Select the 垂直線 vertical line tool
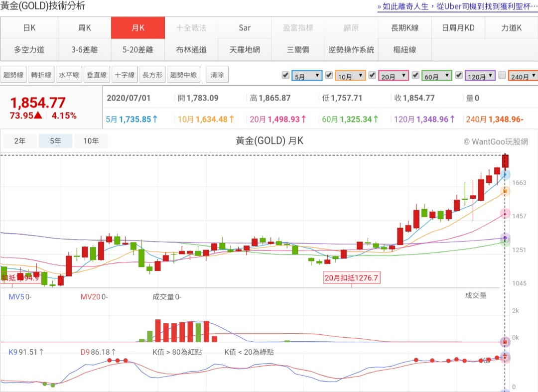Screen dimensions: 538x392 (x=97, y=75)
